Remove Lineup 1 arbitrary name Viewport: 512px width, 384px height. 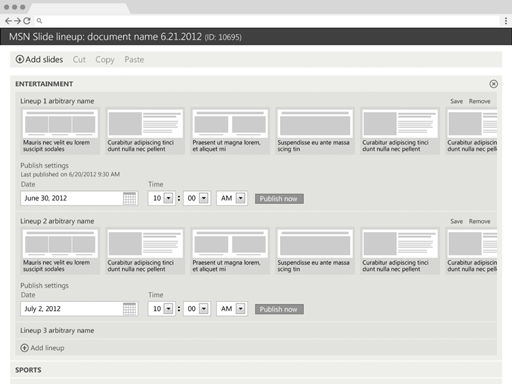[x=479, y=101]
